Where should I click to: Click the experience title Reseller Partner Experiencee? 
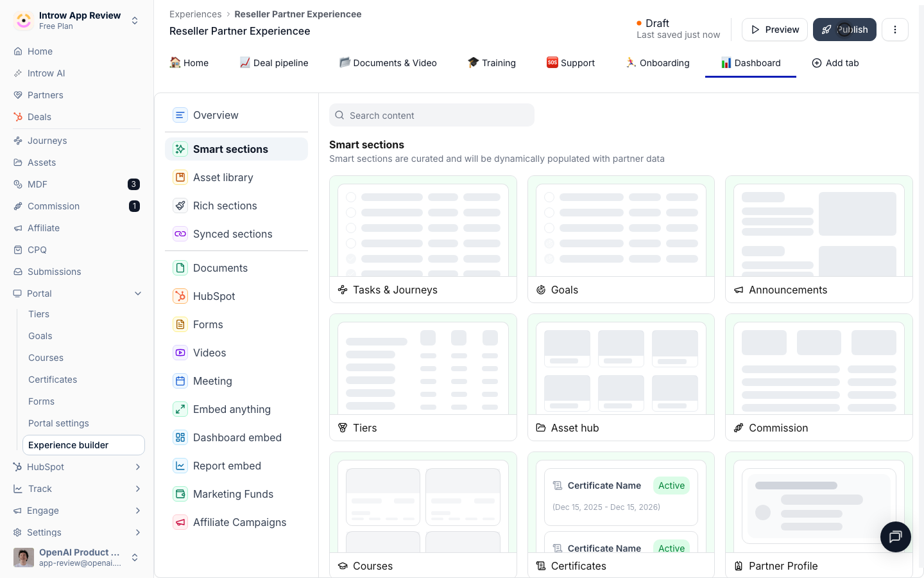pos(239,31)
